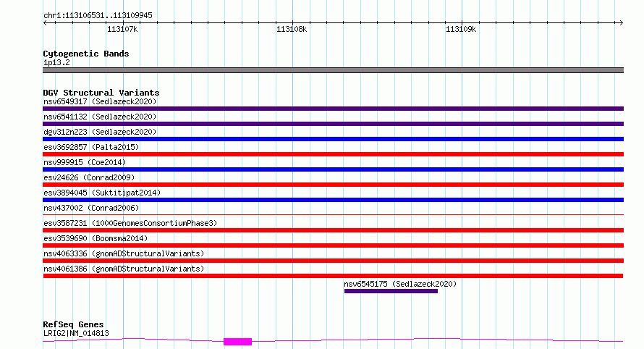Click the 1p13.2 band label
This screenshot has height=349, width=644.
point(56,62)
